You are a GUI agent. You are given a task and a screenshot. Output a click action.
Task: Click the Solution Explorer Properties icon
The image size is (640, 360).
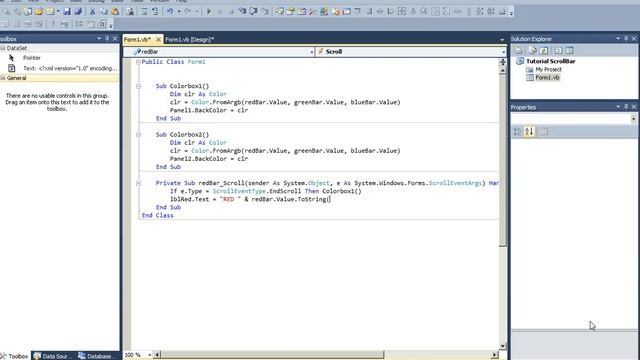(519, 51)
